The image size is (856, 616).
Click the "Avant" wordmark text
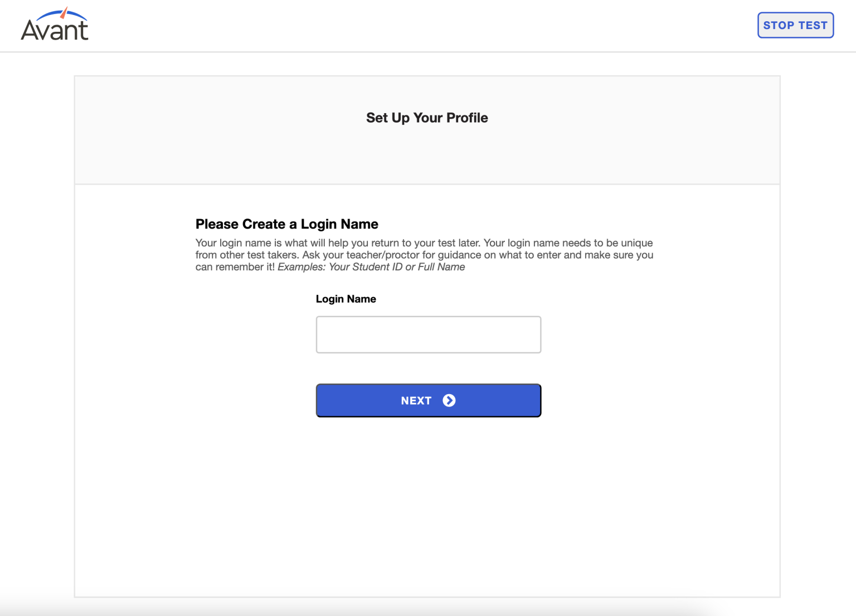tap(55, 30)
